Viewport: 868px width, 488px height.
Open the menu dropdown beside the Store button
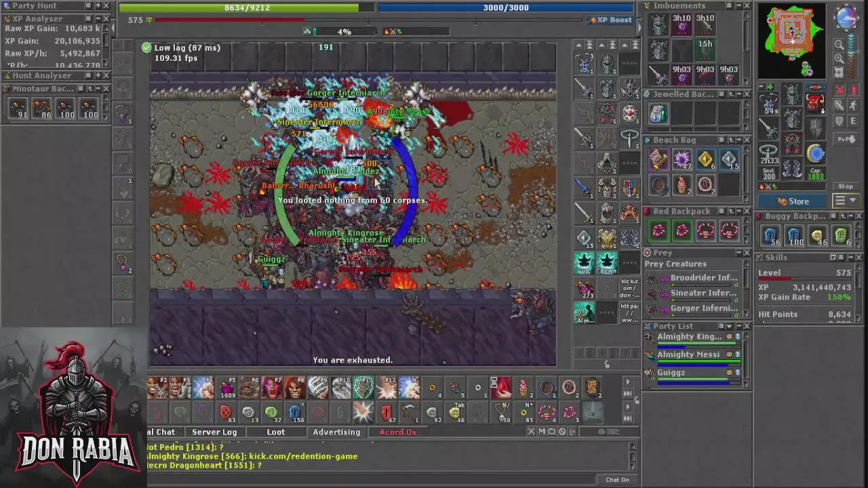point(845,201)
